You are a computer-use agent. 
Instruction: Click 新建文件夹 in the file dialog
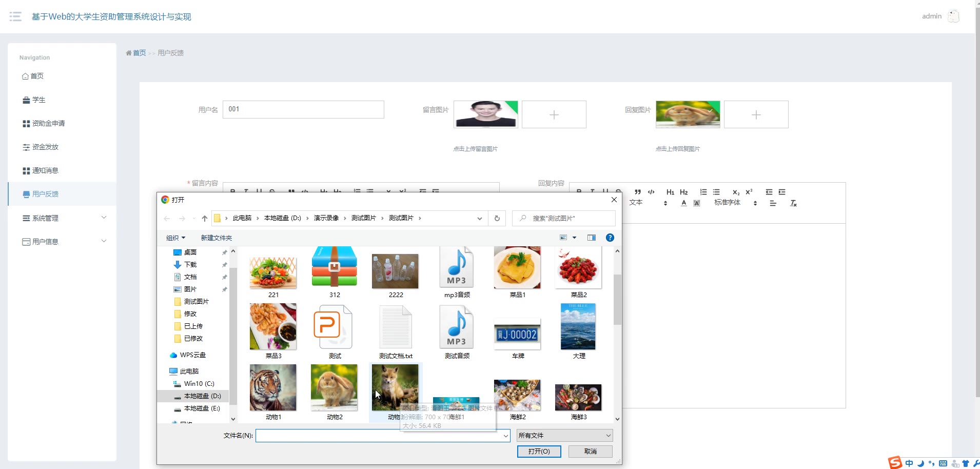(216, 238)
